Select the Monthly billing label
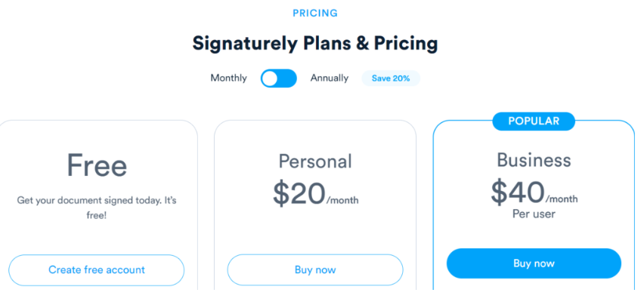This screenshot has height=308, width=644. pyautogui.click(x=228, y=79)
